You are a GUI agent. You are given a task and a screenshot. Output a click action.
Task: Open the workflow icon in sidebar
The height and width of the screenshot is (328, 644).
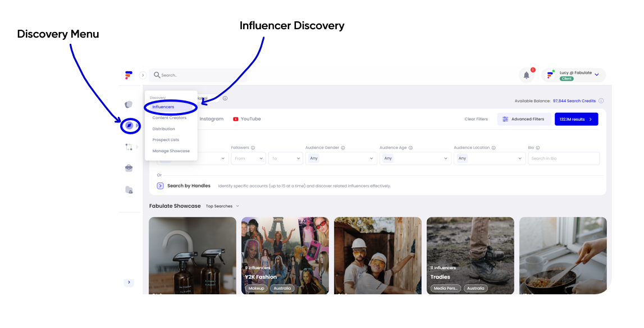click(x=129, y=147)
